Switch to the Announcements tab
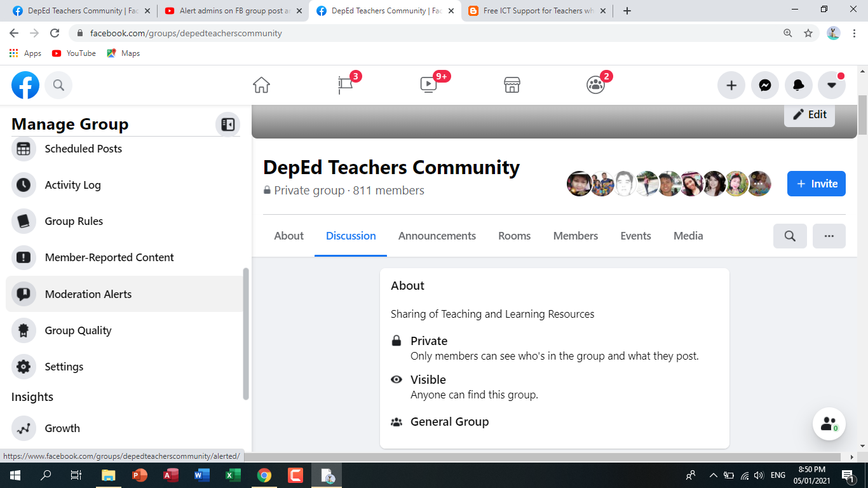 [437, 236]
